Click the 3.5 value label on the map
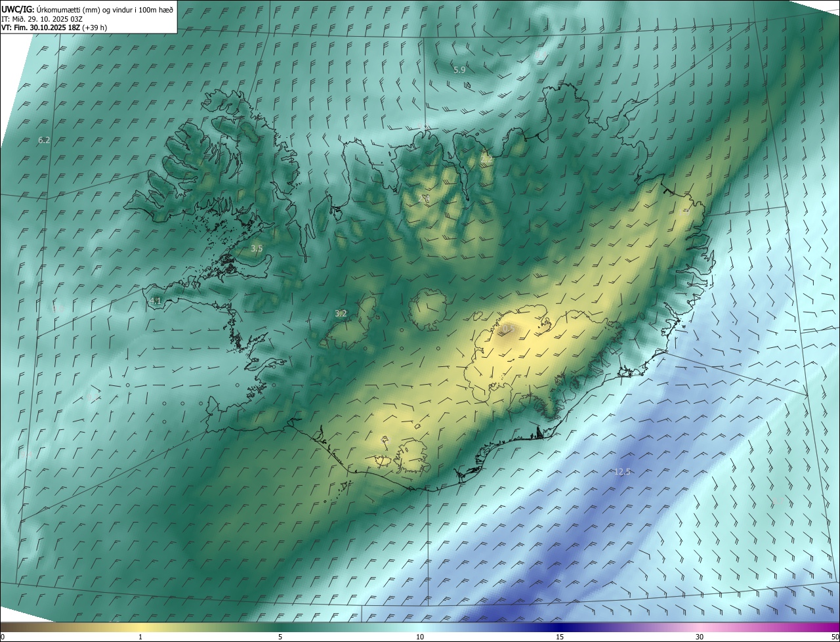Viewport: 840px width, 642px height. click(257, 248)
